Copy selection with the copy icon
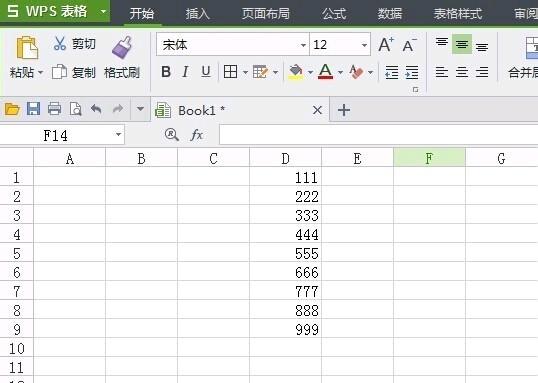This screenshot has height=383, width=538. 59,72
